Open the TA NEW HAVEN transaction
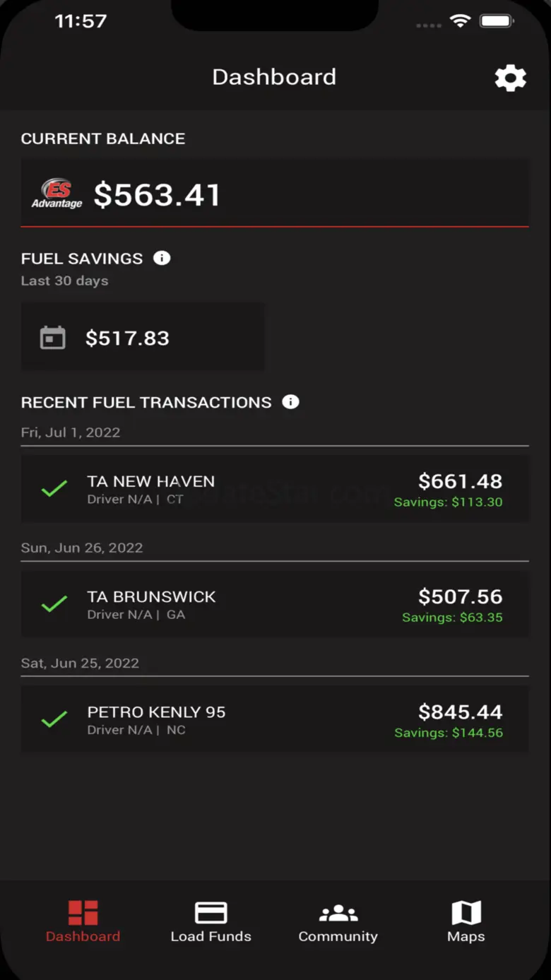The image size is (551, 980). (x=150, y=482)
